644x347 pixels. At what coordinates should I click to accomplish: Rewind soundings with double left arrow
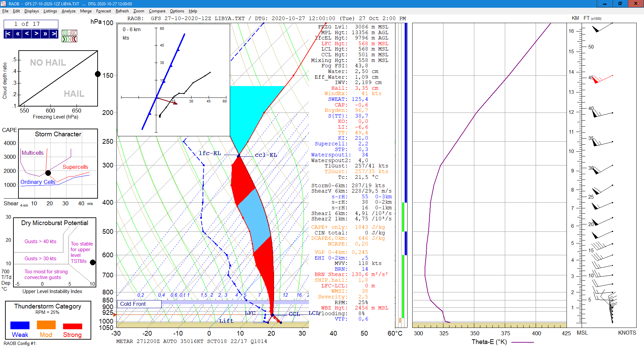[17, 34]
